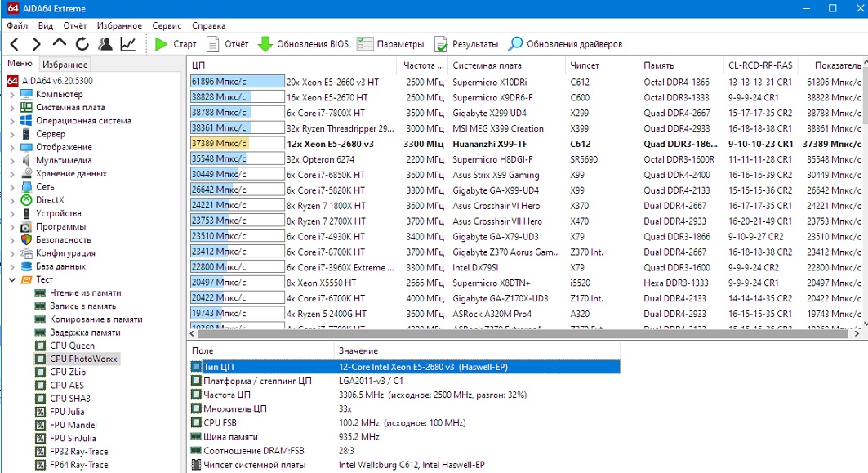Viewport: 868px width, 473px height.
Task: Select the 12x Xeon E5-2680 v3 row
Action: pyautogui.click(x=525, y=144)
